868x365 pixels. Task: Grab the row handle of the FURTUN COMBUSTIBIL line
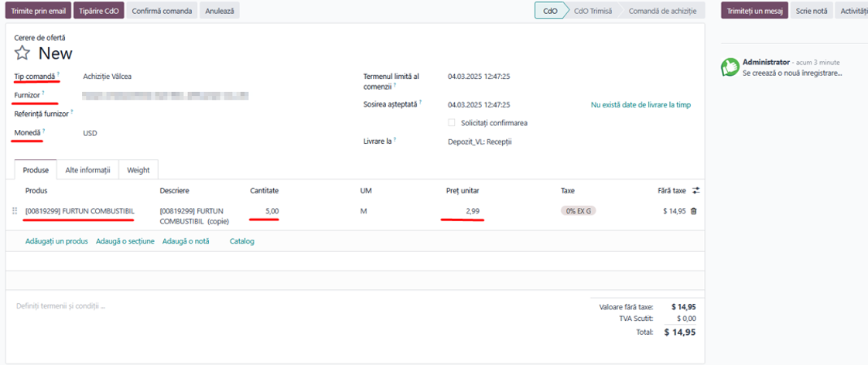[x=15, y=210]
